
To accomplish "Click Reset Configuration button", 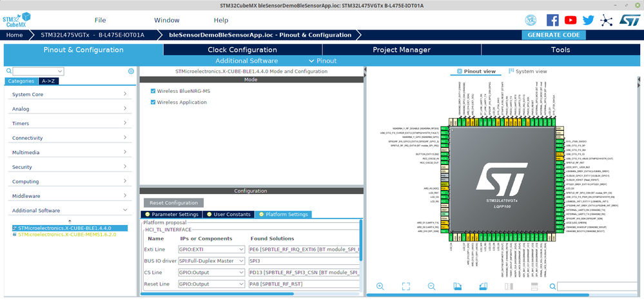I will click(x=174, y=203).
